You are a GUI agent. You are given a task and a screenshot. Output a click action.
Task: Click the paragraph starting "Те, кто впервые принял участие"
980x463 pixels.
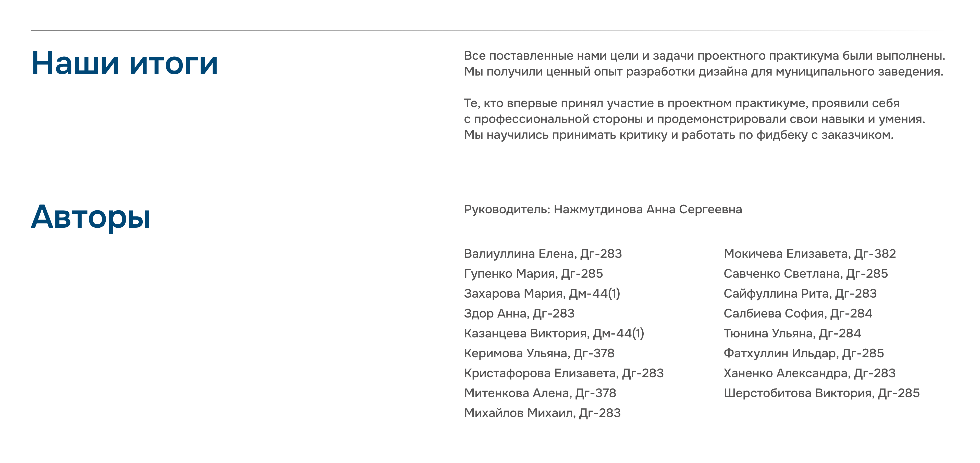pos(694,119)
